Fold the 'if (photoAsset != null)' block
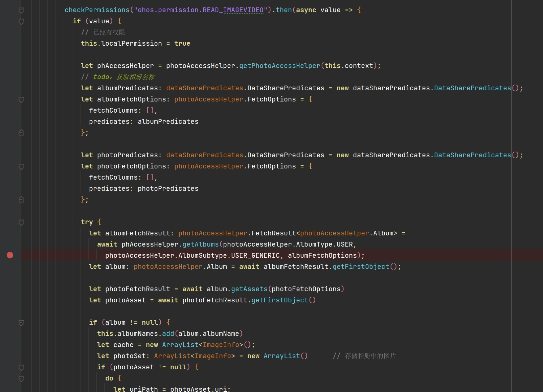Image resolution: width=543 pixels, height=392 pixels. [21, 367]
